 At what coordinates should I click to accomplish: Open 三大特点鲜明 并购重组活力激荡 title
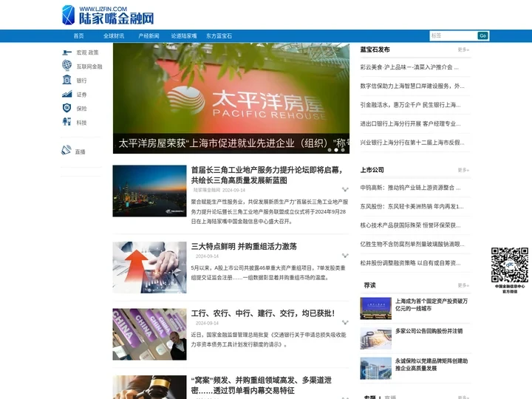[x=244, y=246]
